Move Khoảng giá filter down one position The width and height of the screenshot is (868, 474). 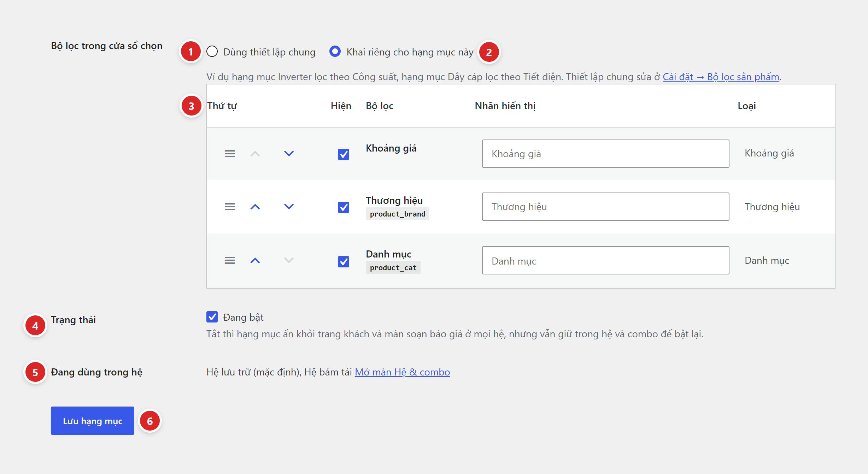click(289, 154)
